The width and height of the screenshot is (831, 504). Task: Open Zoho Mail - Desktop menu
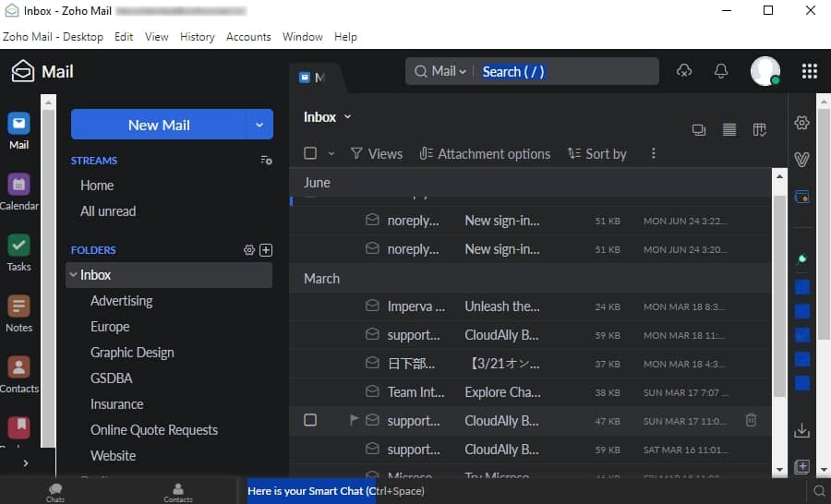tap(53, 37)
